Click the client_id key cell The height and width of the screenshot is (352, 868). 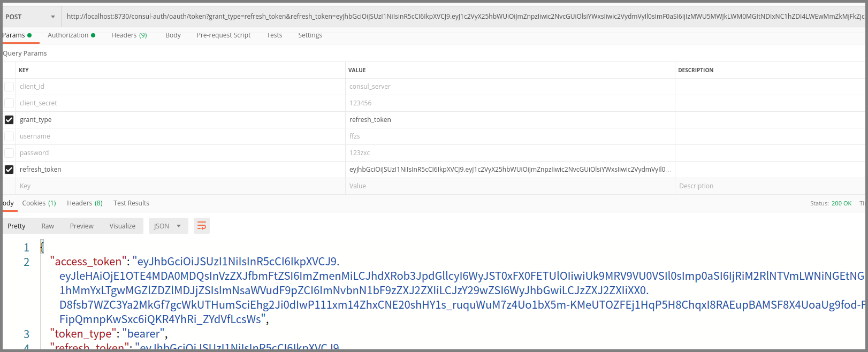(181, 87)
